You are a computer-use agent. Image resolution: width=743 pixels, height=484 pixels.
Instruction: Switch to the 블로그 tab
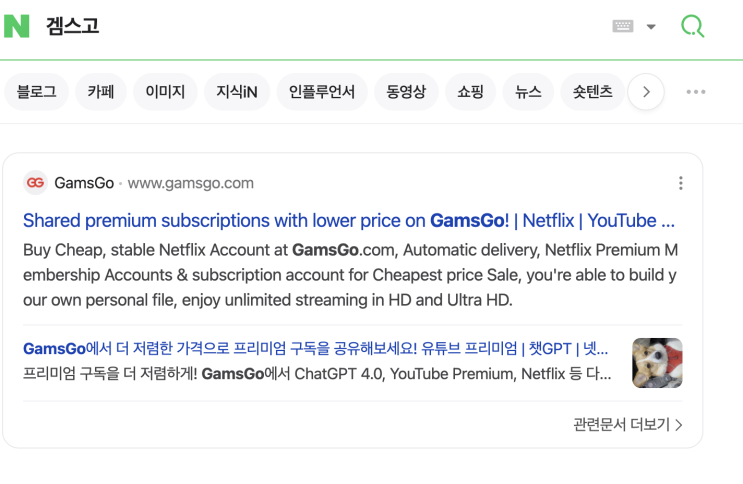point(36,91)
